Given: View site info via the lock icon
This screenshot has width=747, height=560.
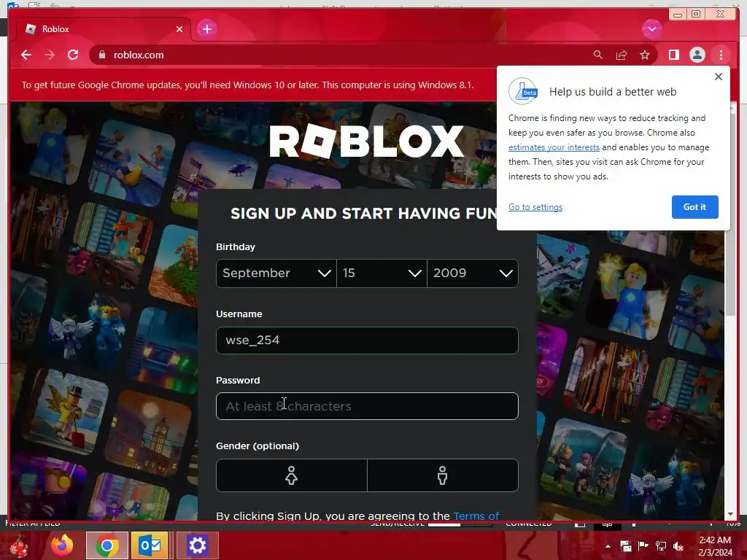Looking at the screenshot, I should (101, 55).
